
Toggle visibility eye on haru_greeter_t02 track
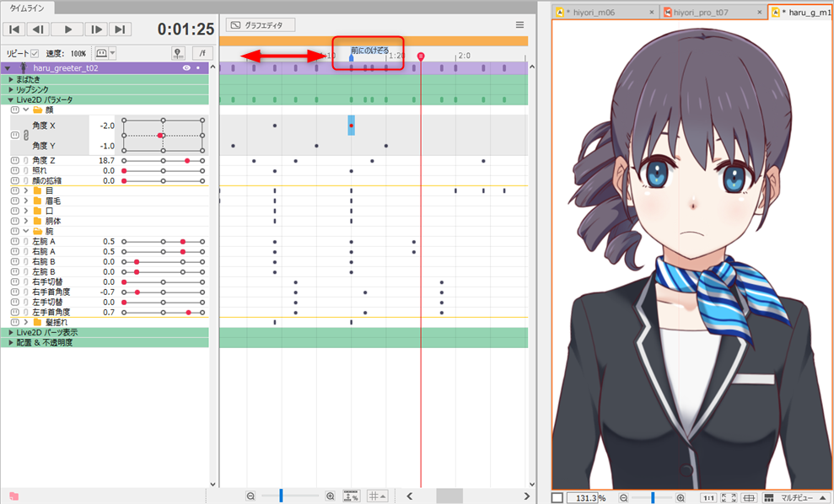186,68
